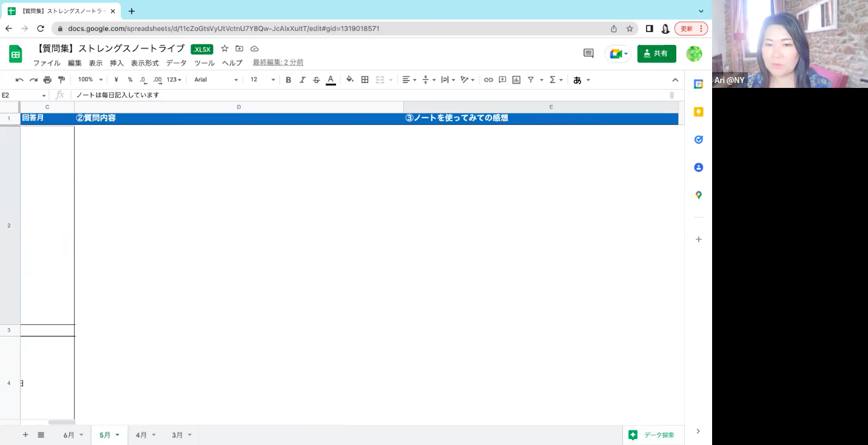
Task: Open the 最終編集: 2 分前 link
Action: point(278,62)
